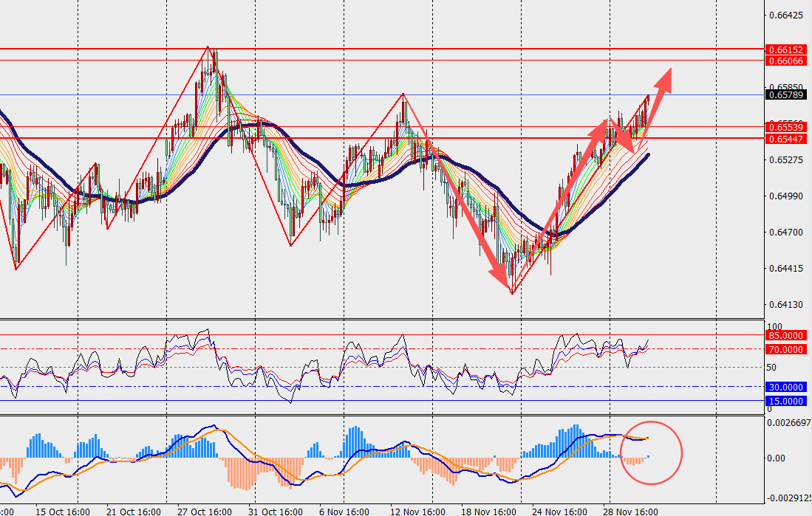Viewport: 812px width, 516px height.
Task: Click the 6 Nov 16:00 date label
Action: 346,511
